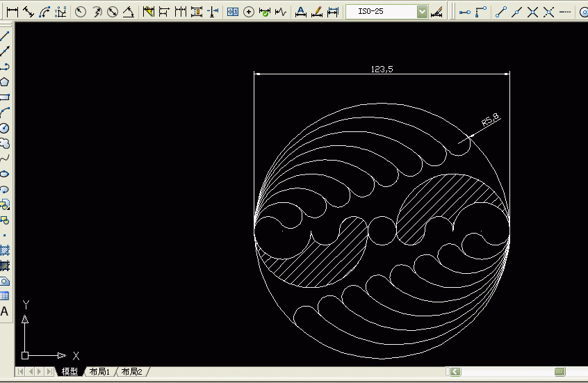Select the Hatch tool
This screenshot has width=588, height=383.
coord(5,250)
